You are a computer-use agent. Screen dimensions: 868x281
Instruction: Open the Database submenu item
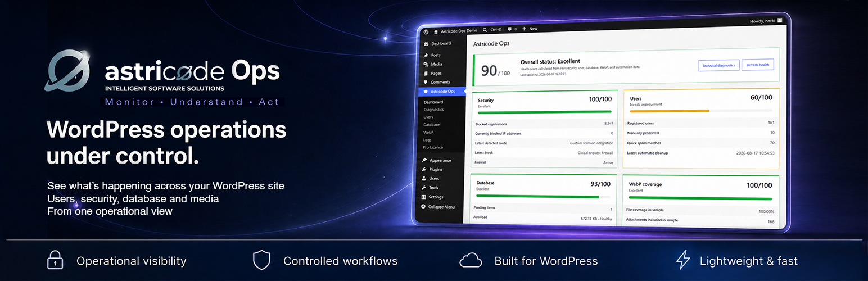pyautogui.click(x=432, y=125)
